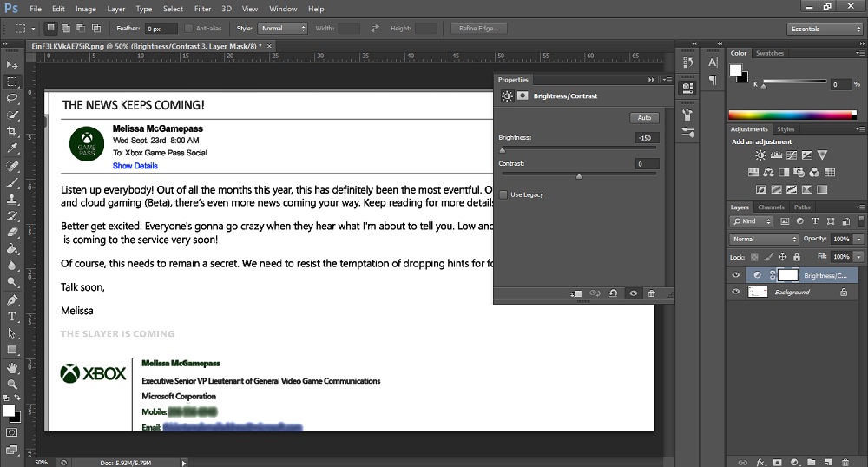Select the Clone Stamp tool
868x467 pixels.
tap(12, 199)
